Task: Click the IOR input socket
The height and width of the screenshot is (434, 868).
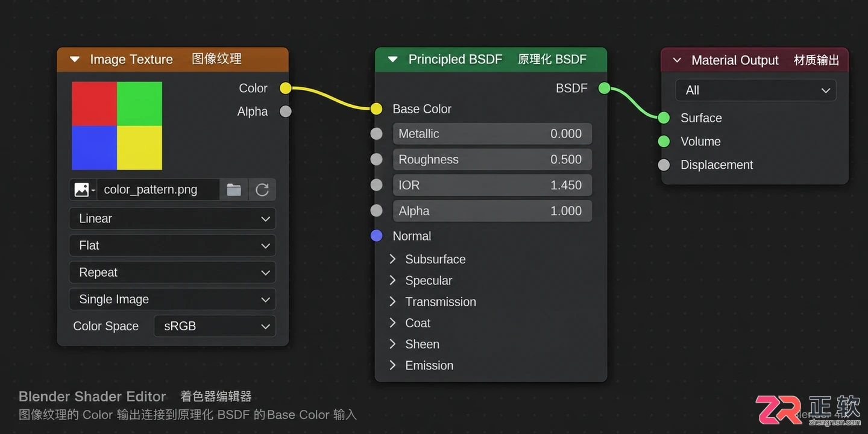Action: pyautogui.click(x=376, y=185)
